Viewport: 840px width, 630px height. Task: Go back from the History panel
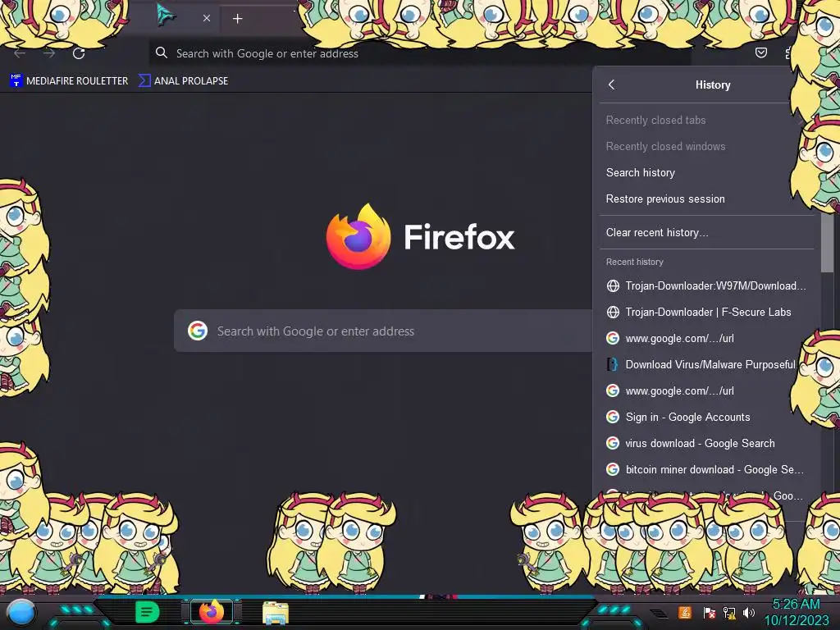612,84
